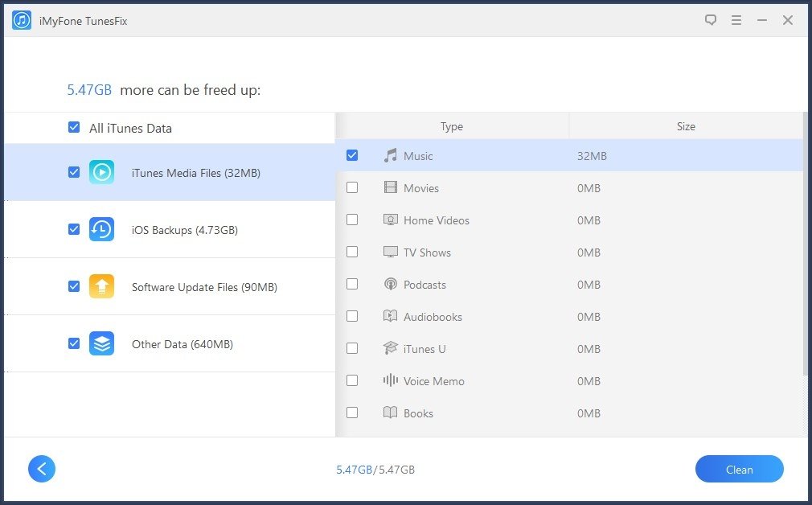Check the Movies checkbox
Screen dimensions: 812x505
coord(352,187)
